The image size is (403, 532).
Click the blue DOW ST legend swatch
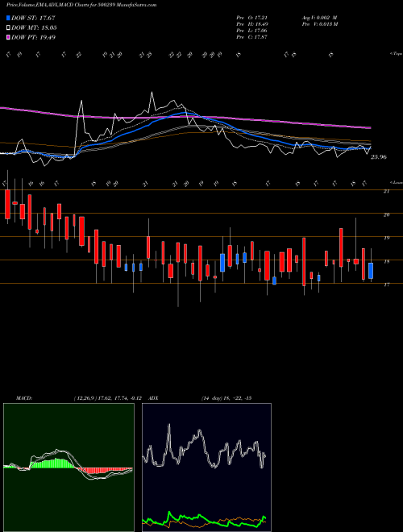[8, 18]
